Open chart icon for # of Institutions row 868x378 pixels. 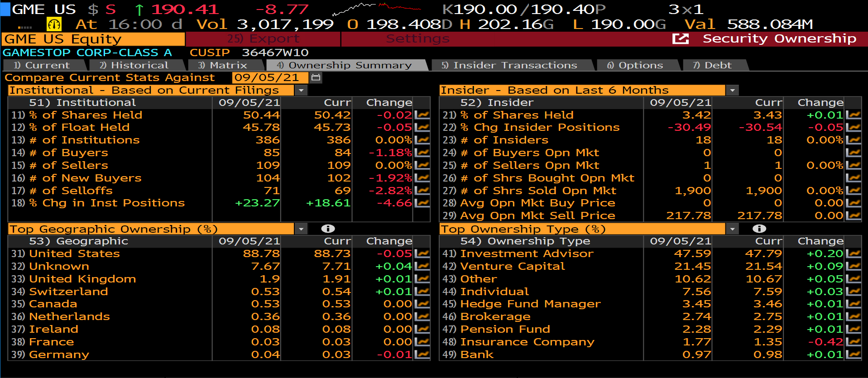click(422, 140)
